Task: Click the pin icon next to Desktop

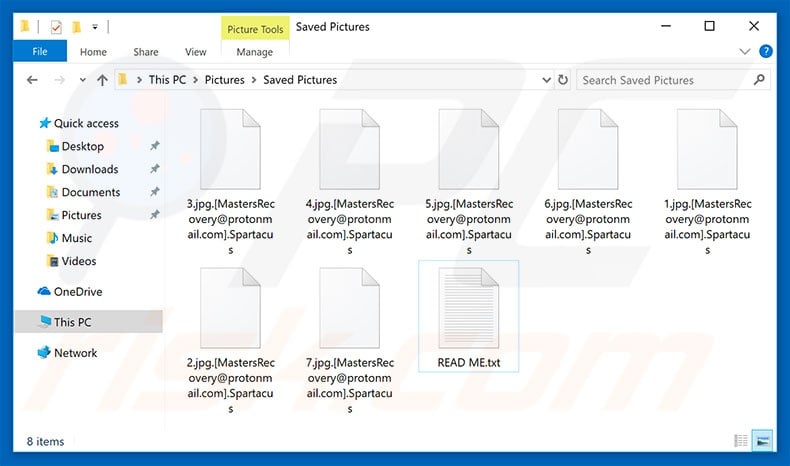Action: click(155, 146)
